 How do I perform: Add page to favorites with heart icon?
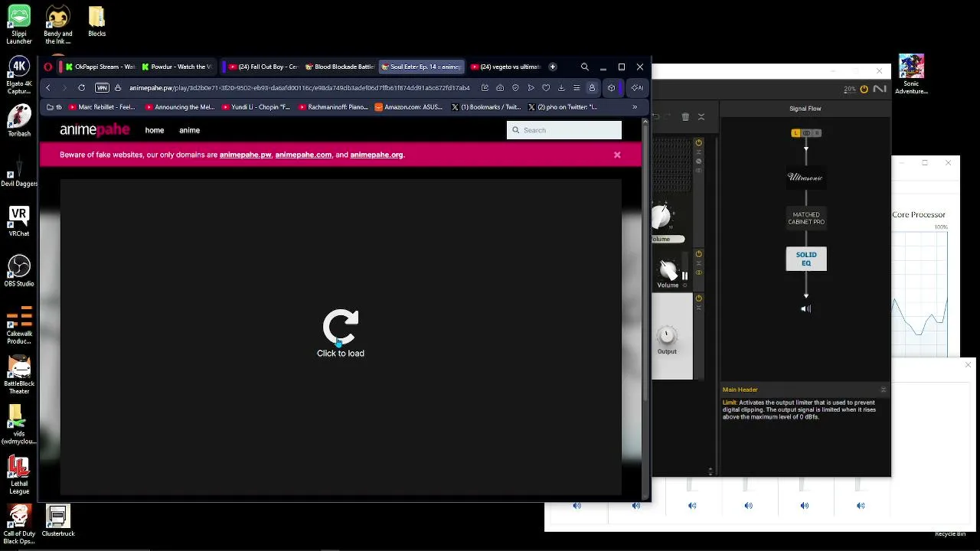click(x=546, y=88)
